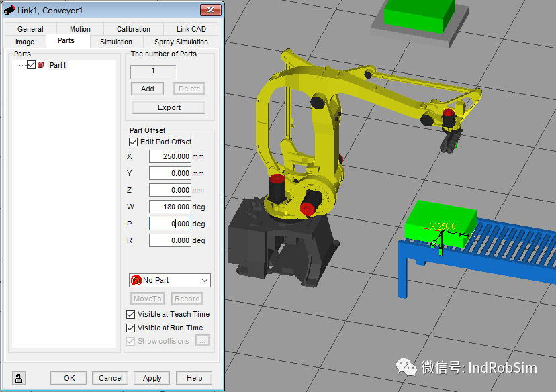
Task: Switch to the Motion tab
Action: [80, 29]
